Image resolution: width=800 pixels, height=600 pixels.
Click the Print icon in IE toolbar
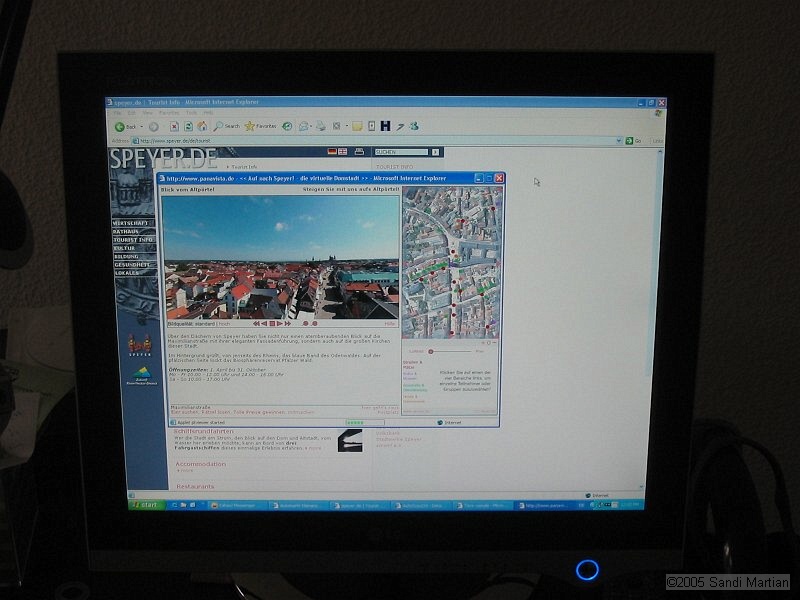coord(321,126)
